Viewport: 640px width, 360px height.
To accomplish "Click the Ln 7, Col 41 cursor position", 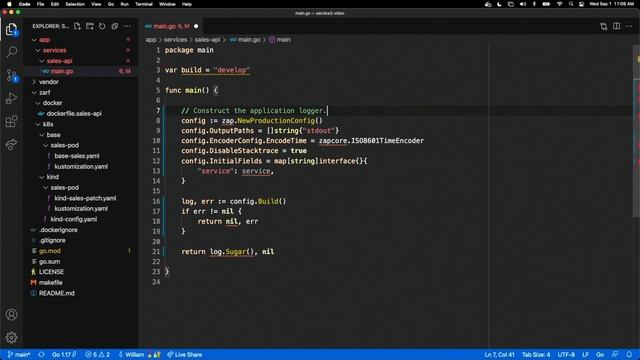I will click(x=499, y=355).
